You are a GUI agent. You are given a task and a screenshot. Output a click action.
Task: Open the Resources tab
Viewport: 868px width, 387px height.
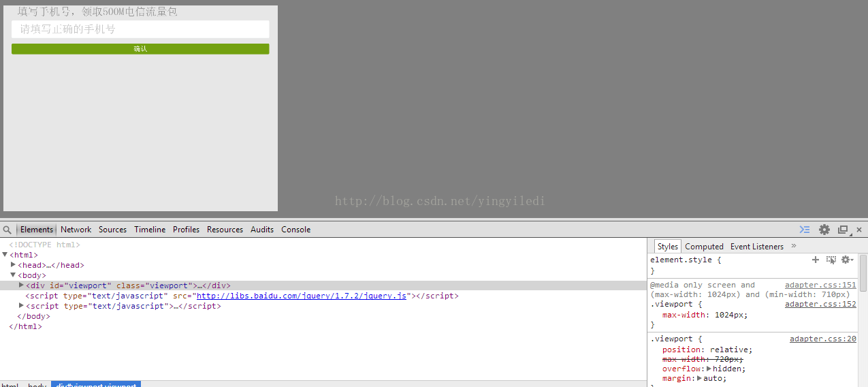[225, 230]
